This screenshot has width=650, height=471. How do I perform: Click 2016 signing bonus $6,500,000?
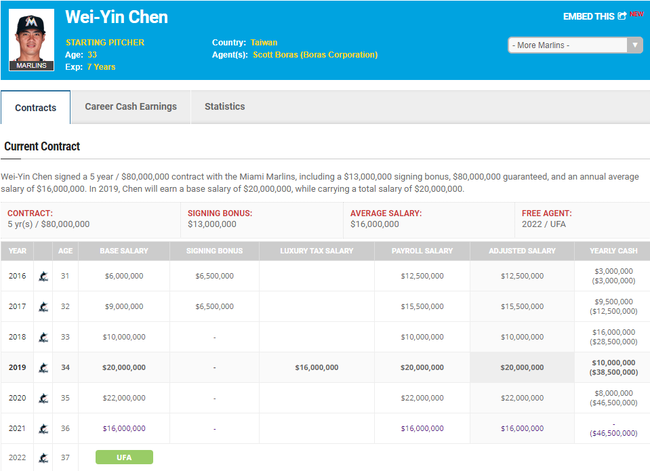coord(214,276)
